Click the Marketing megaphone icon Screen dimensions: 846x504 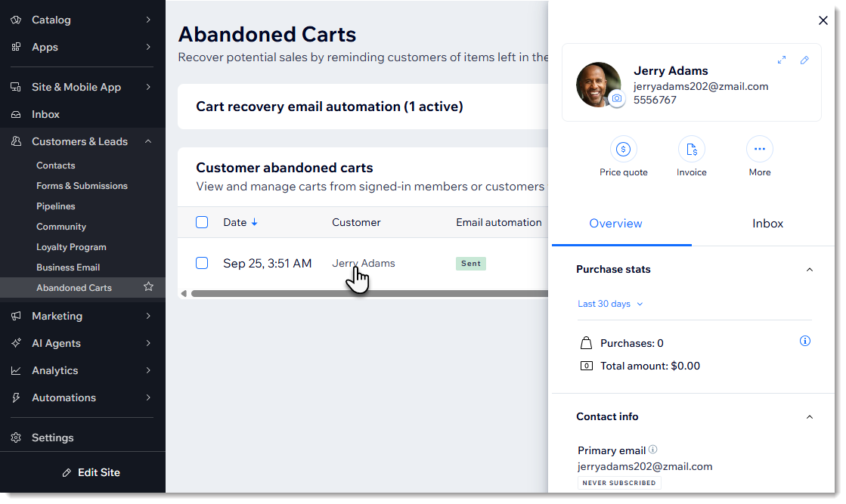tap(16, 316)
